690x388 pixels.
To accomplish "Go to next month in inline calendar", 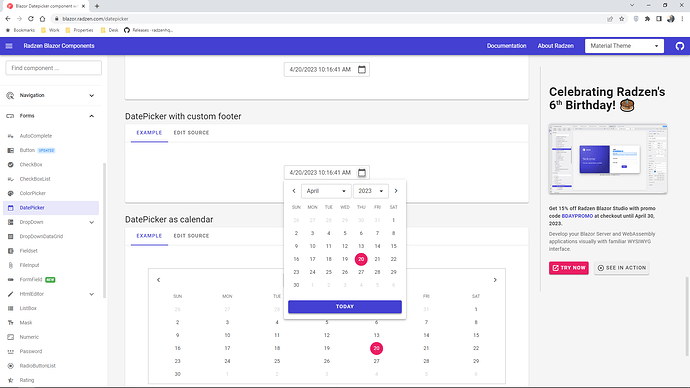I will [495, 280].
